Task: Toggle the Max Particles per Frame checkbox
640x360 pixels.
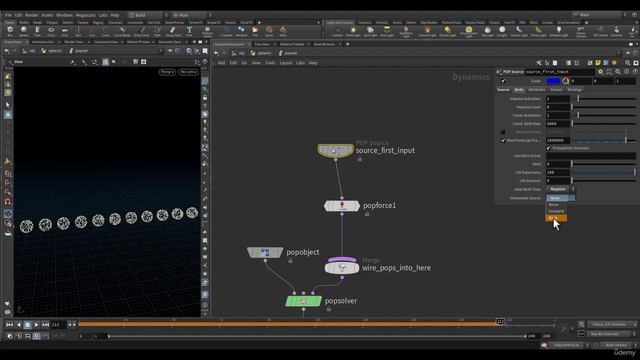Action: (x=503, y=140)
